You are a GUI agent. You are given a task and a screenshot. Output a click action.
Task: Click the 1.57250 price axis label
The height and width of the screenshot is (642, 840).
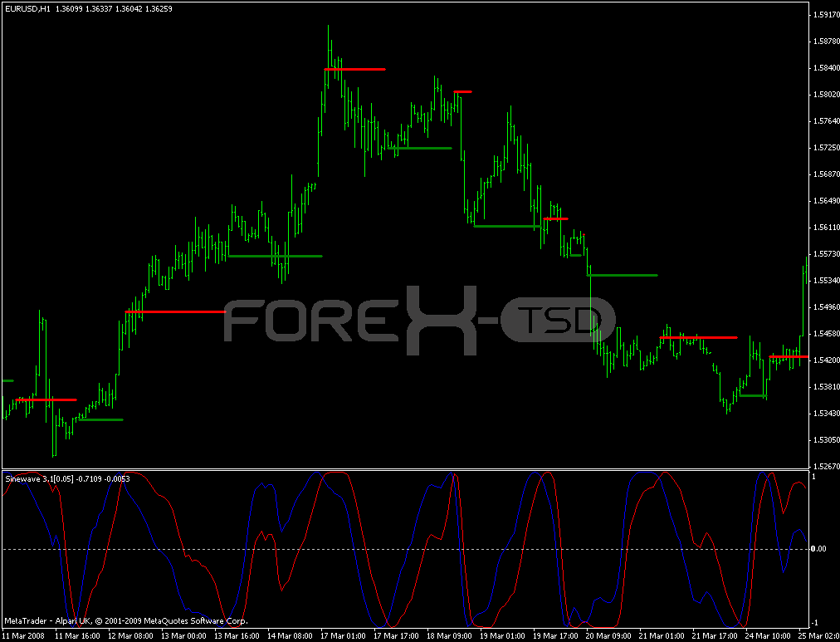click(826, 147)
